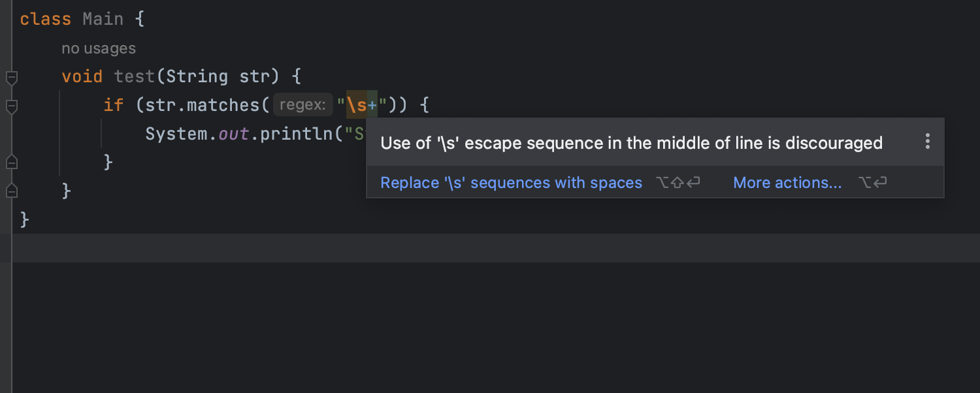Click the test method name
This screenshot has height=393, width=980.
134,77
